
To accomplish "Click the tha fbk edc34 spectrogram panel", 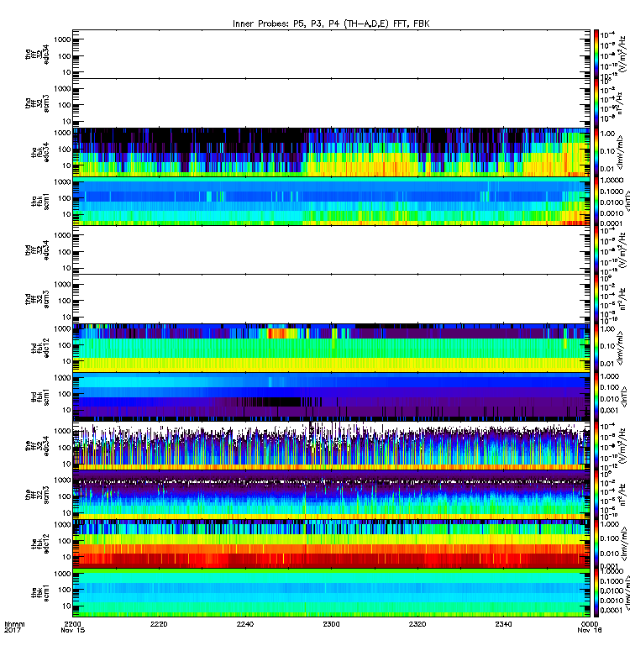I will click(331, 152).
